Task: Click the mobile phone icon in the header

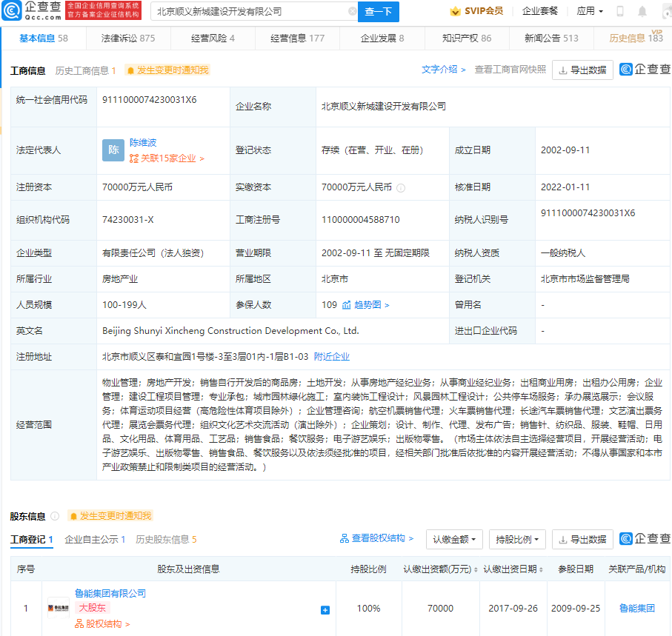Action: tap(620, 11)
